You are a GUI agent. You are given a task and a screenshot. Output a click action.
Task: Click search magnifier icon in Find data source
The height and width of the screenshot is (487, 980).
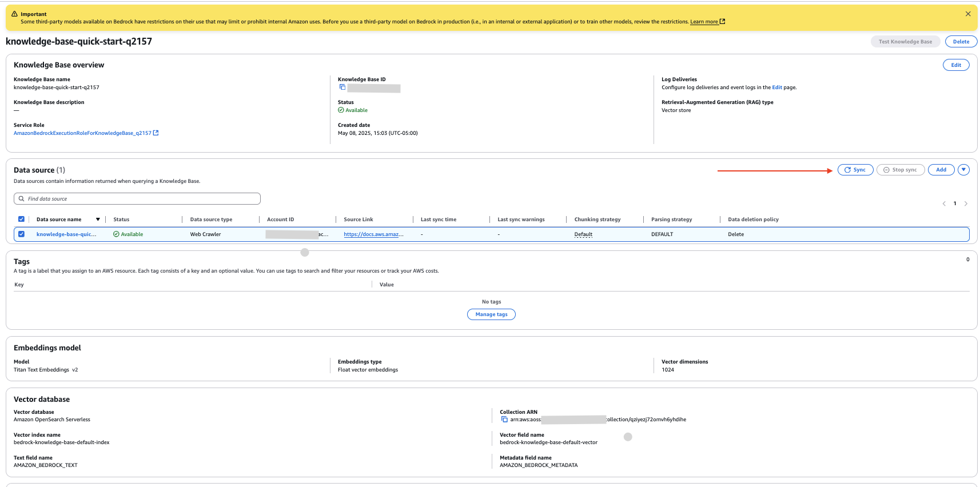[22, 199]
